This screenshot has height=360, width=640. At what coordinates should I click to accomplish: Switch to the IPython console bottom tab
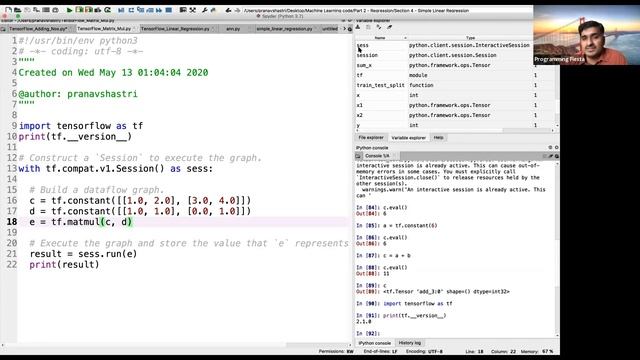click(375, 343)
